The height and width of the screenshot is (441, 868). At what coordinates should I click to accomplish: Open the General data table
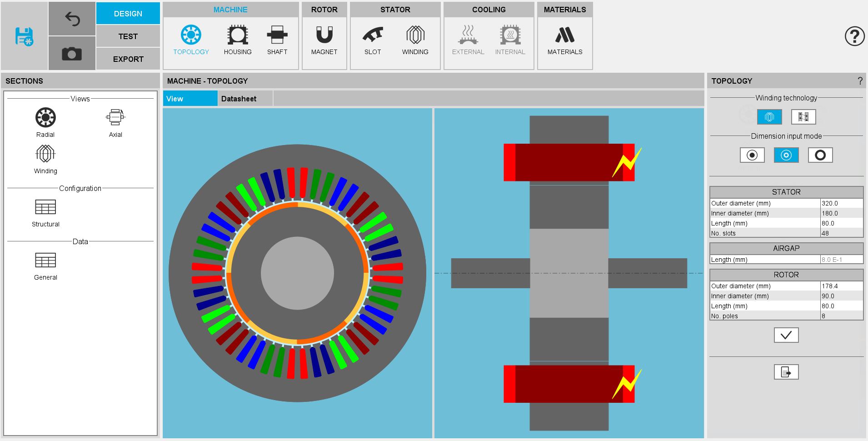[45, 266]
